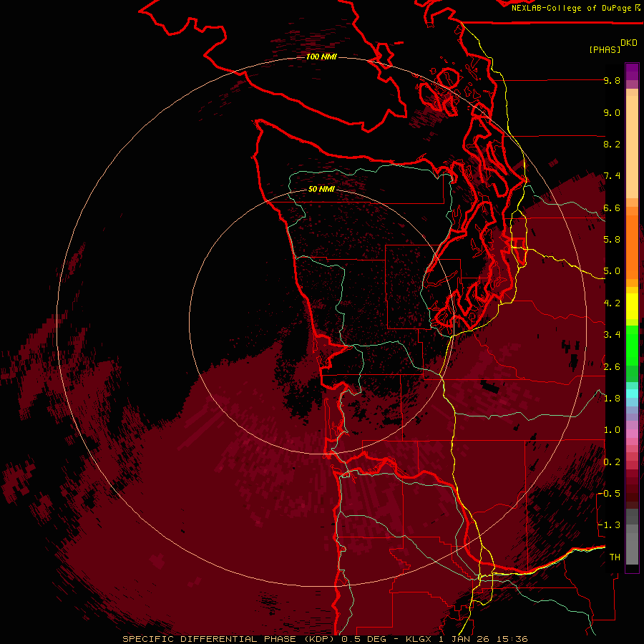
Task: Select the 6.6 legend value
Action: click(612, 208)
